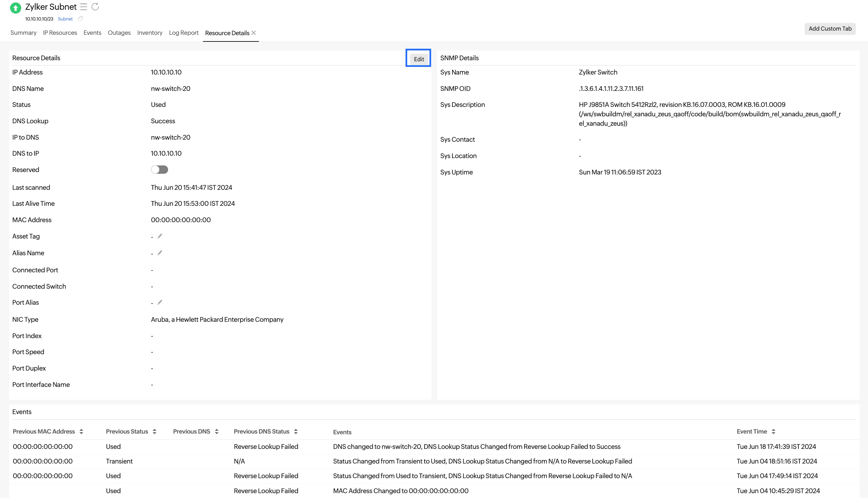Sort events by Event Time
The width and height of the screenshot is (868, 498).
[773, 431]
